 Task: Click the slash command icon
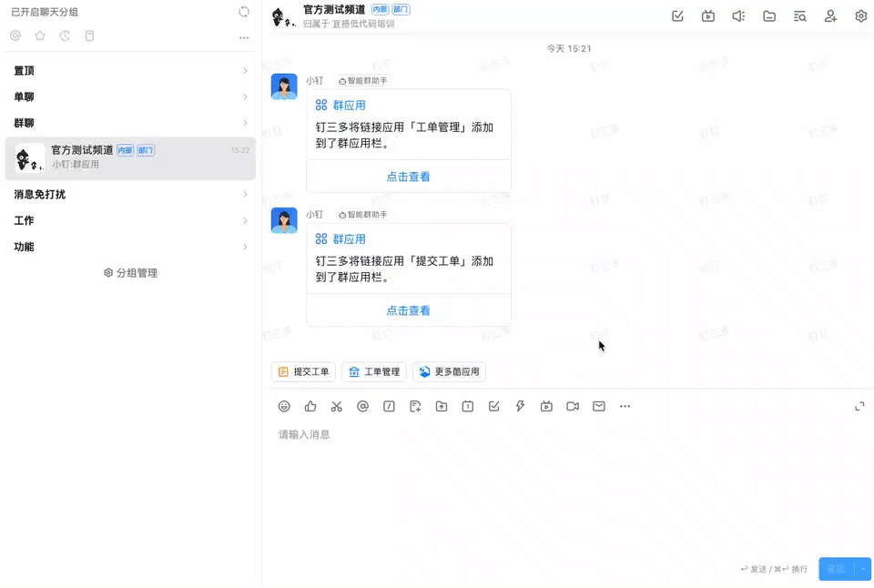coord(389,406)
